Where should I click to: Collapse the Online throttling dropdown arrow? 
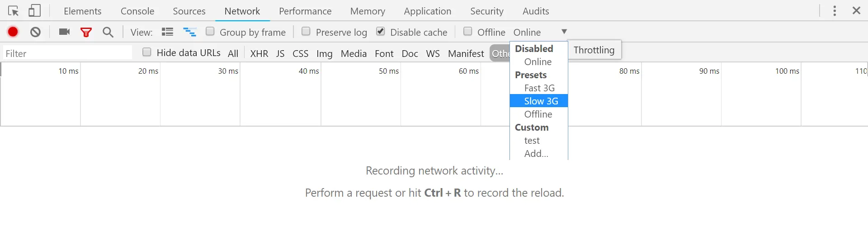pyautogui.click(x=564, y=32)
